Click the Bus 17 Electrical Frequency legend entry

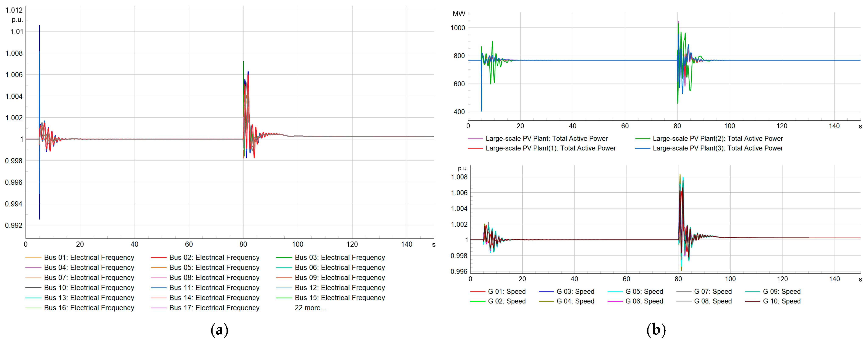tap(214, 308)
